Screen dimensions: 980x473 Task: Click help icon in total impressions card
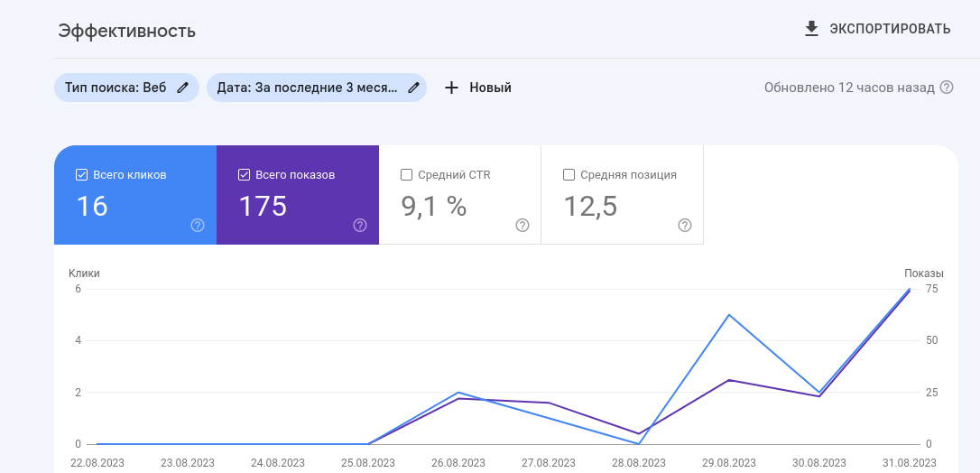point(360,225)
